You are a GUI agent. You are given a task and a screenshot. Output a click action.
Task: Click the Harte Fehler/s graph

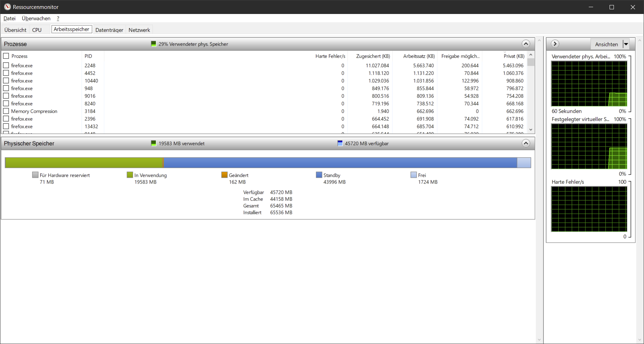[589, 209]
